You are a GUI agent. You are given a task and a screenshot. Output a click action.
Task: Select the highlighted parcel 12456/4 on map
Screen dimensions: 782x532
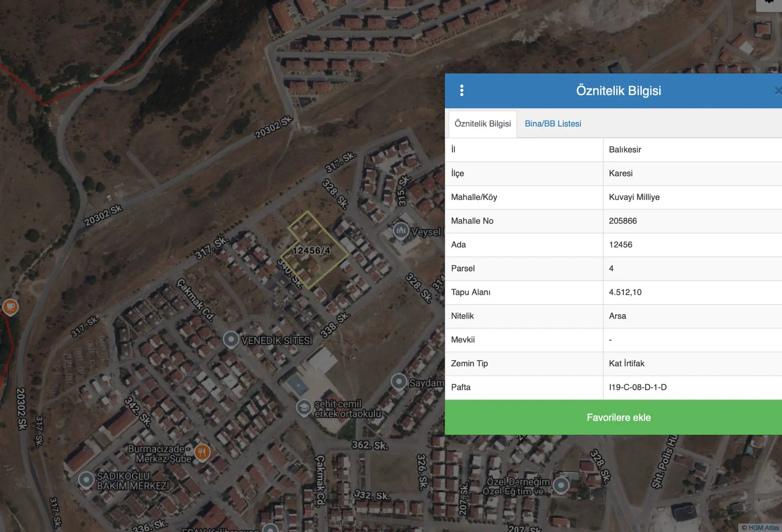pos(312,251)
